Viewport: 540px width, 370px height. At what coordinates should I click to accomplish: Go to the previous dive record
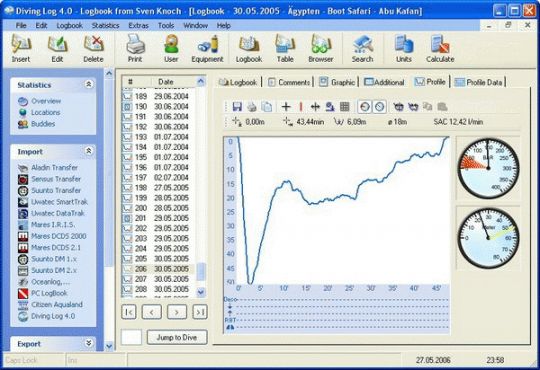coord(152,312)
